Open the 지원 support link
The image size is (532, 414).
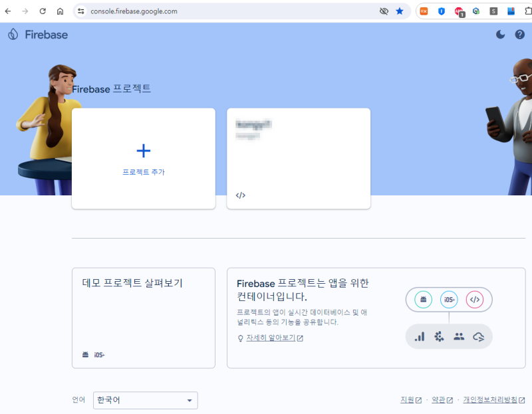[407, 400]
